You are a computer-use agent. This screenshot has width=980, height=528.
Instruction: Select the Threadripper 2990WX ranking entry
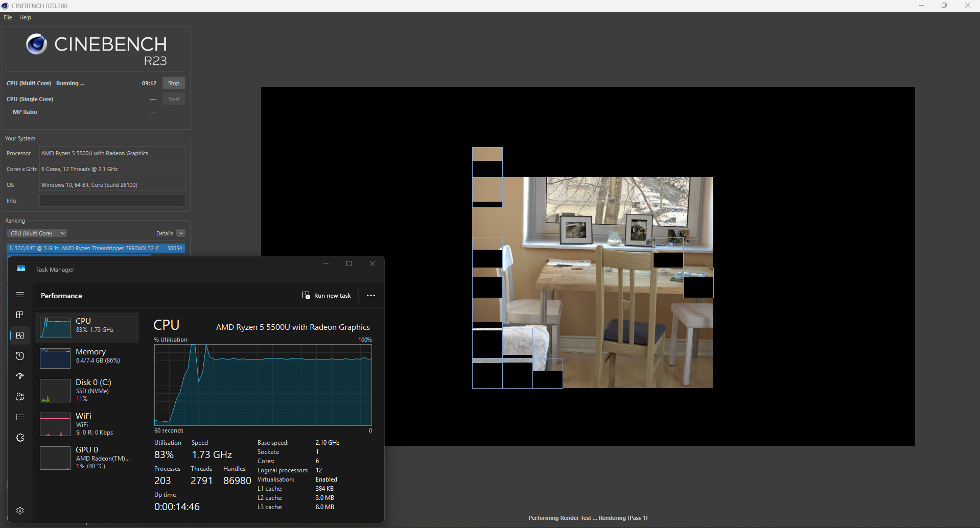coord(96,248)
